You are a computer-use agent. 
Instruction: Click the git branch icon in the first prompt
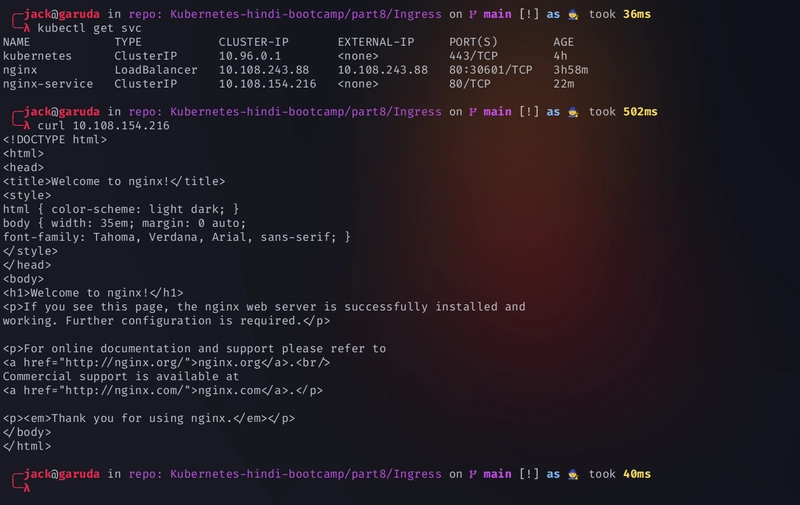(x=473, y=14)
